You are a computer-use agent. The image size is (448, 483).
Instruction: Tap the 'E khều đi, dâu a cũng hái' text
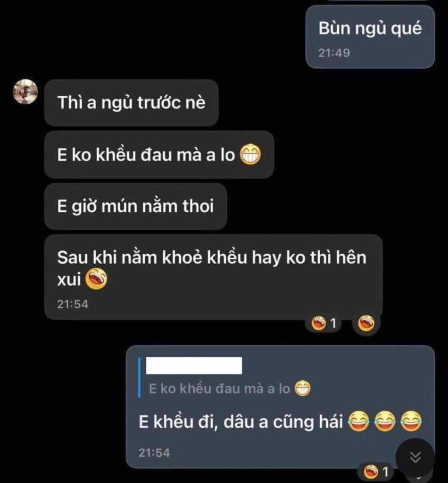[241, 422]
